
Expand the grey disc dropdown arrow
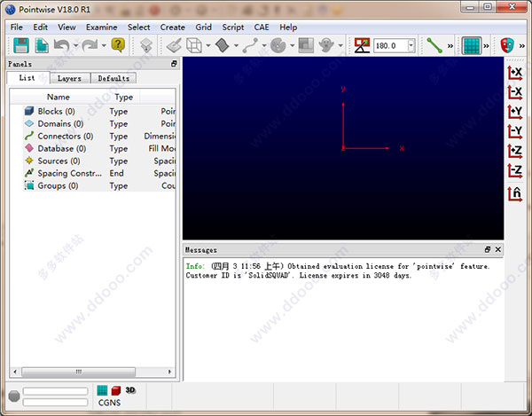292,45
